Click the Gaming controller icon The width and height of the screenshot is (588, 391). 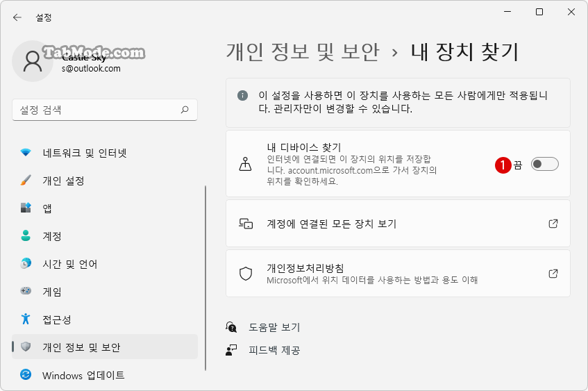[x=26, y=291]
